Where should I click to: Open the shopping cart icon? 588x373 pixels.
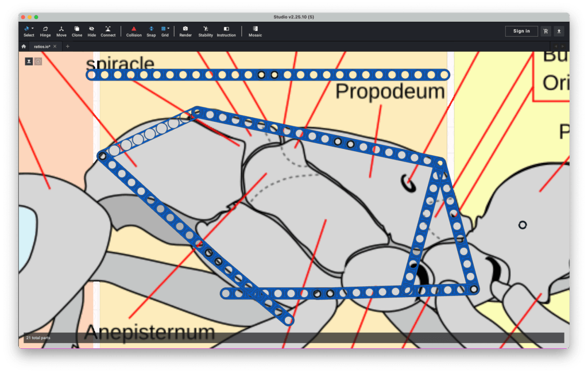pyautogui.click(x=546, y=31)
